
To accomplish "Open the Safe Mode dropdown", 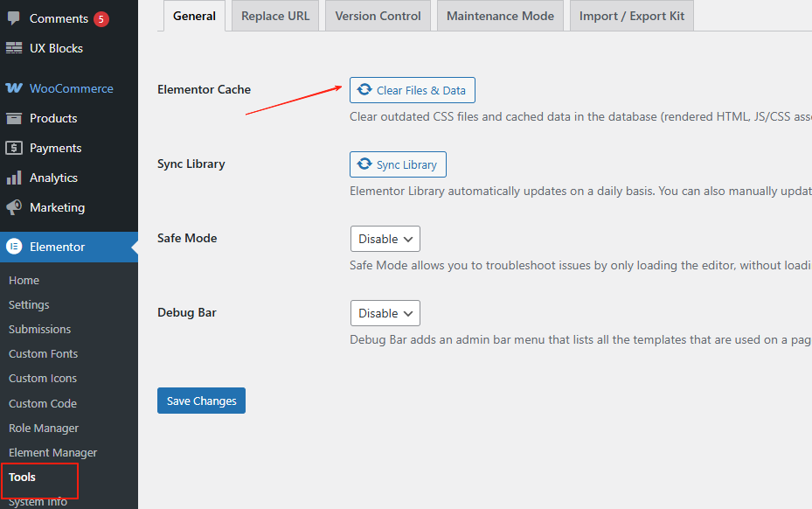I will click(385, 239).
